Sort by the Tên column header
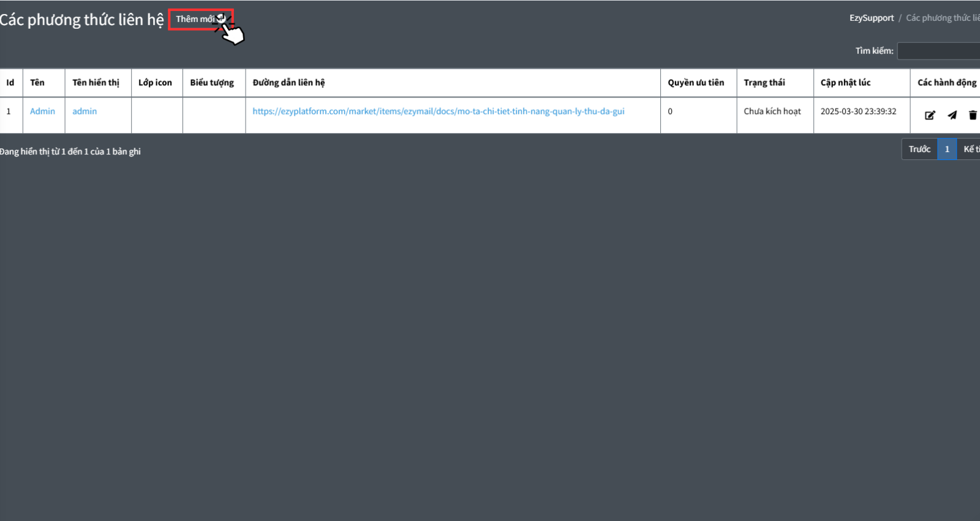The image size is (980, 521). 37,83
